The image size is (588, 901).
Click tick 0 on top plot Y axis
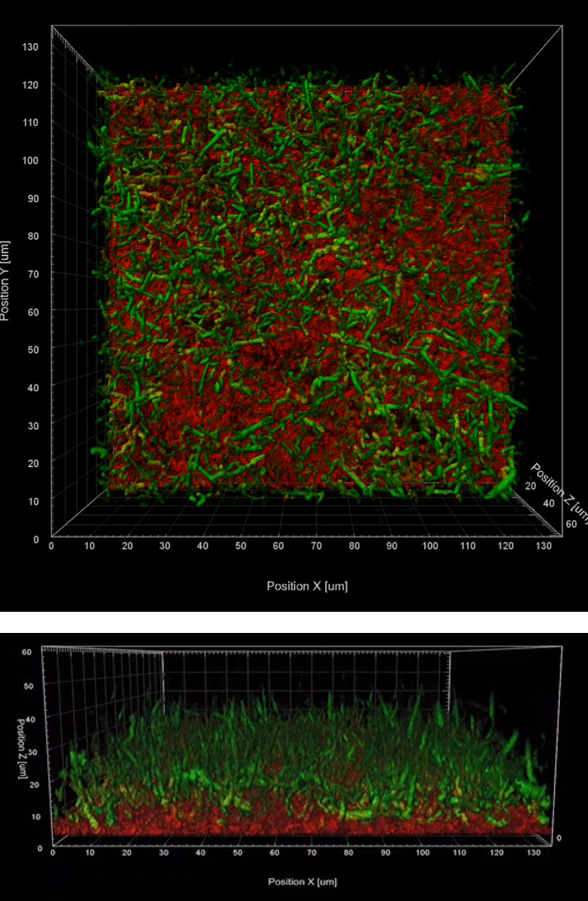click(35, 538)
